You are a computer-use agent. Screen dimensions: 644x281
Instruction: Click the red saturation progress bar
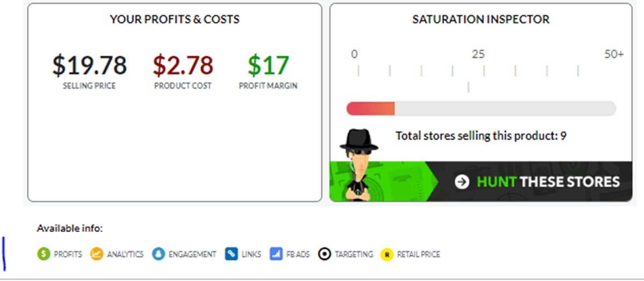point(371,109)
